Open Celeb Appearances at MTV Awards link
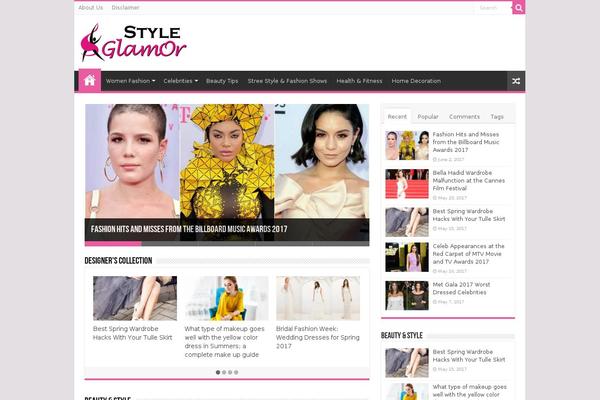Screen dimensions: 600x400 tap(468, 254)
